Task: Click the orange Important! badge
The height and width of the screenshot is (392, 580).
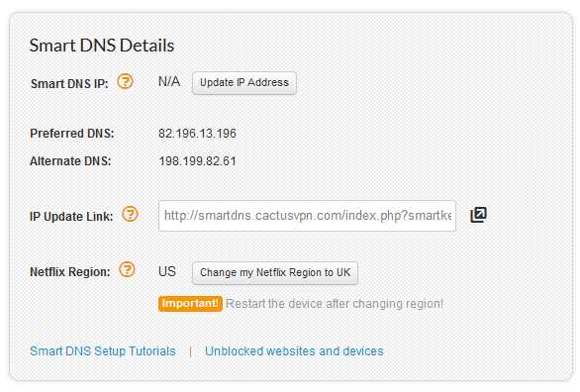Action: pyautogui.click(x=190, y=304)
